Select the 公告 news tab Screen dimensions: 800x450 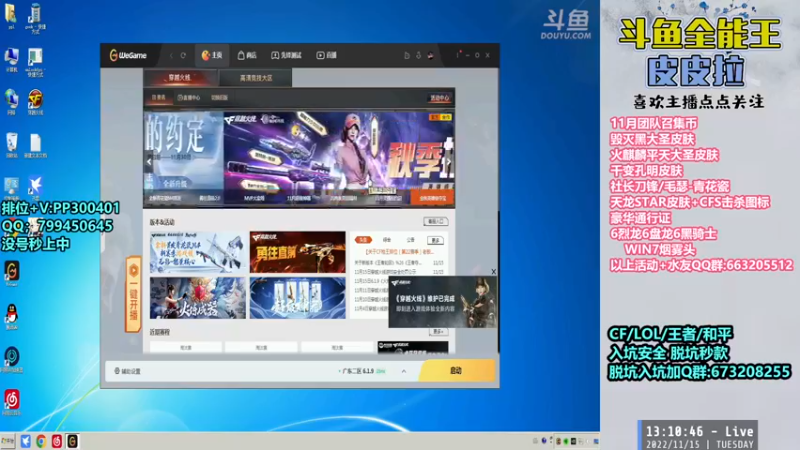(411, 240)
